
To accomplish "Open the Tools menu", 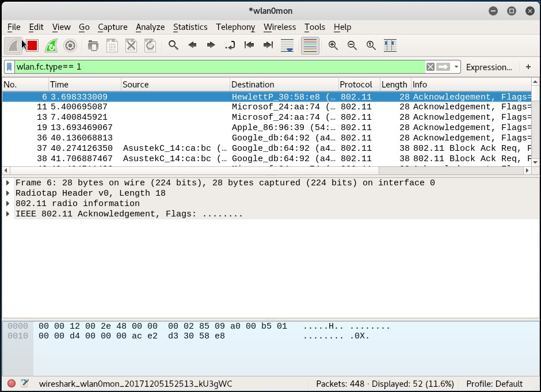I will coord(315,27).
